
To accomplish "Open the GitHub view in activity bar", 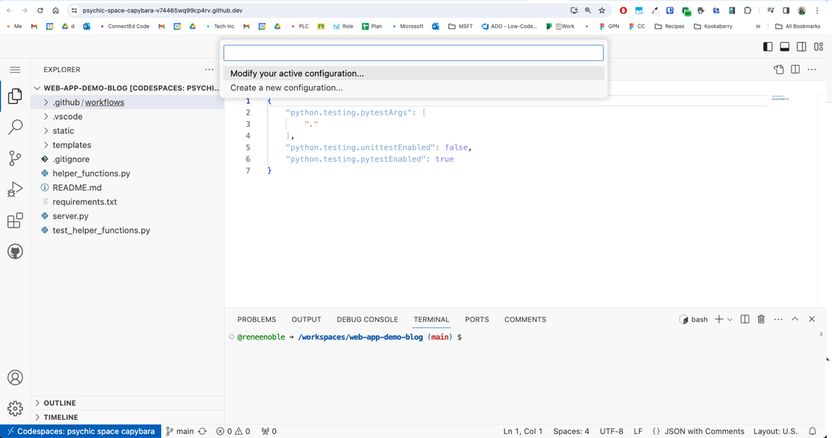I will coord(15,252).
